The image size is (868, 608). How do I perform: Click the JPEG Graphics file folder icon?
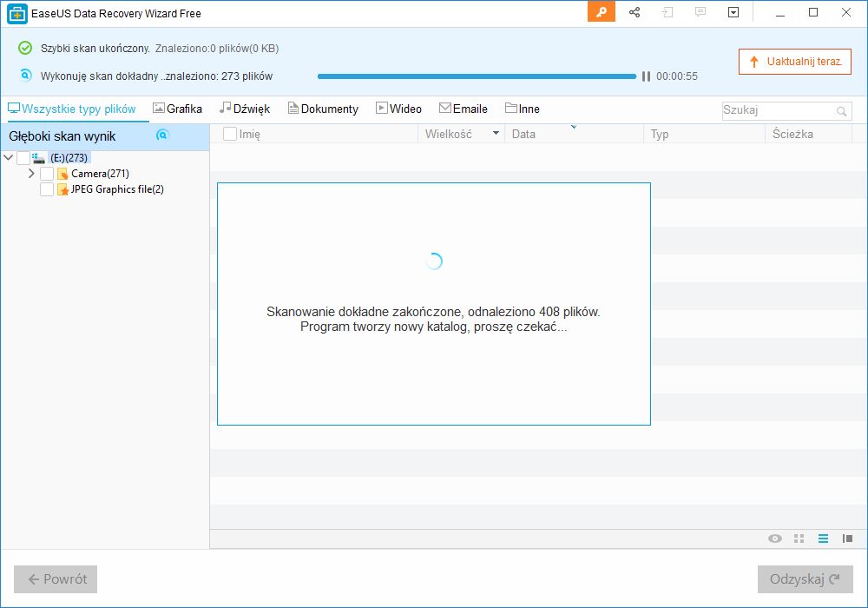click(x=62, y=189)
